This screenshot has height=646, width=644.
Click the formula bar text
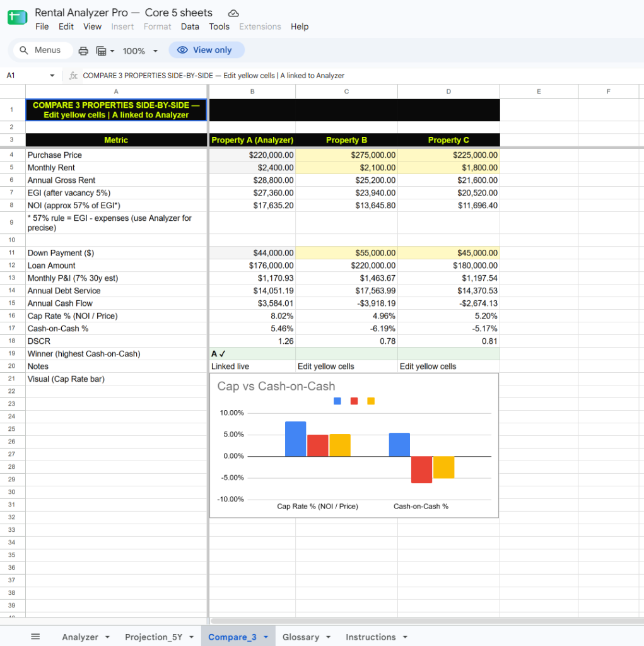click(213, 76)
